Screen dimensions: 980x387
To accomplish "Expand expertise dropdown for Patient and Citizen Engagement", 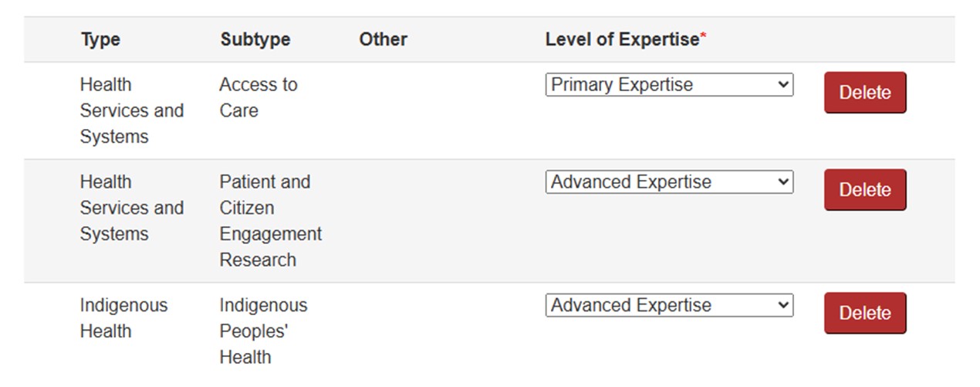I will (x=668, y=182).
